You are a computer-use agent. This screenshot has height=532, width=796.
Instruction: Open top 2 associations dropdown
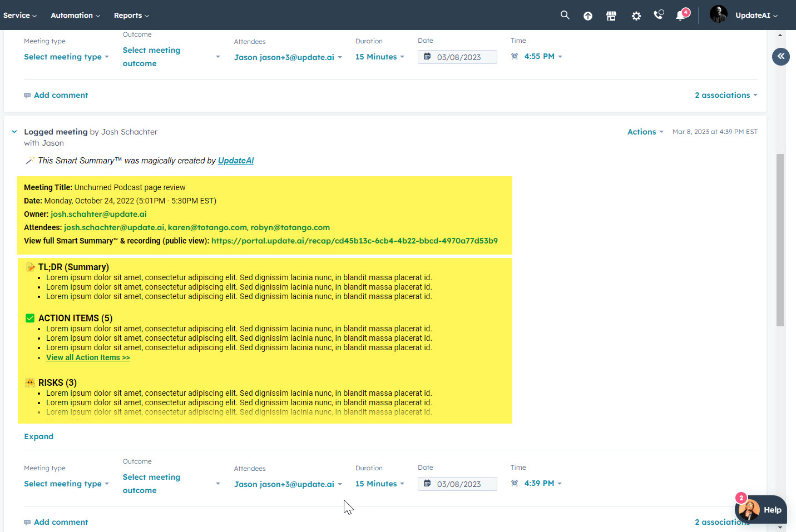726,95
